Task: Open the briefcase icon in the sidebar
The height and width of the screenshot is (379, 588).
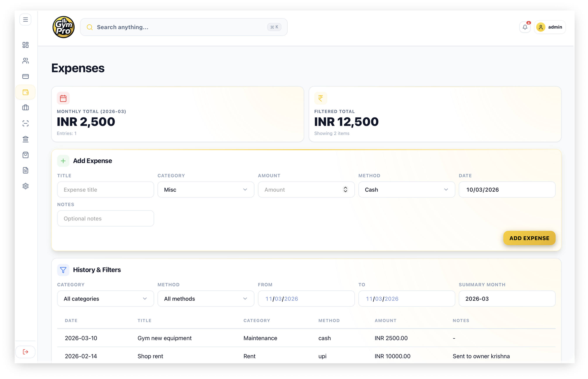Action: pos(25,108)
